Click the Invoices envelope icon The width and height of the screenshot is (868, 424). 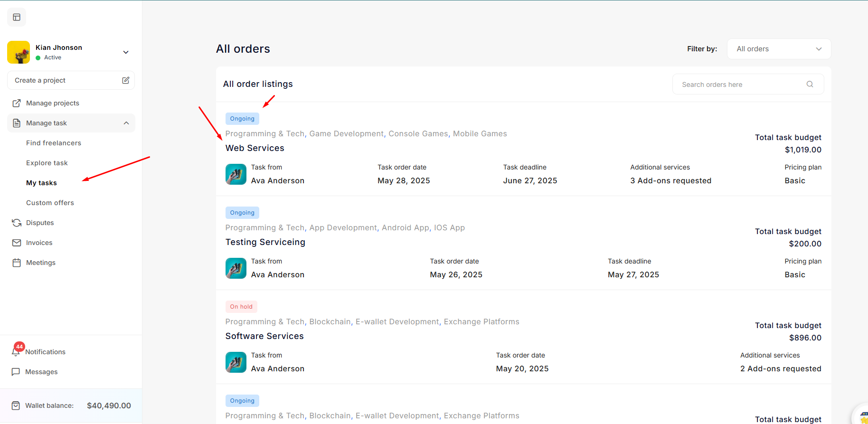pyautogui.click(x=17, y=243)
